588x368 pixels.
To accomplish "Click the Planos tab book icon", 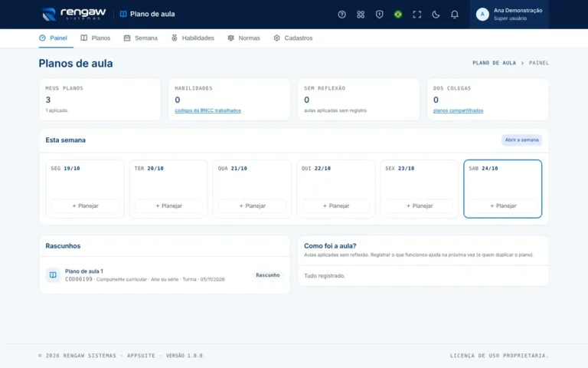I will pyautogui.click(x=84, y=38).
